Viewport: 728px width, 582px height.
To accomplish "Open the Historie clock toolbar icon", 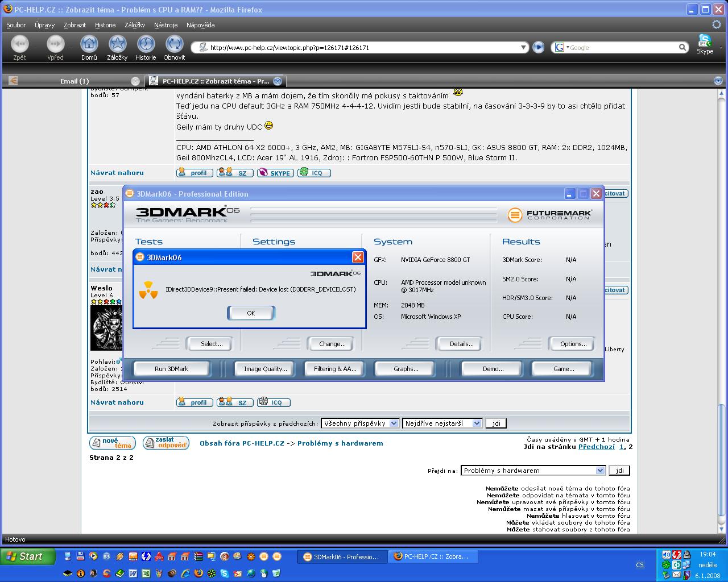I will pos(146,44).
